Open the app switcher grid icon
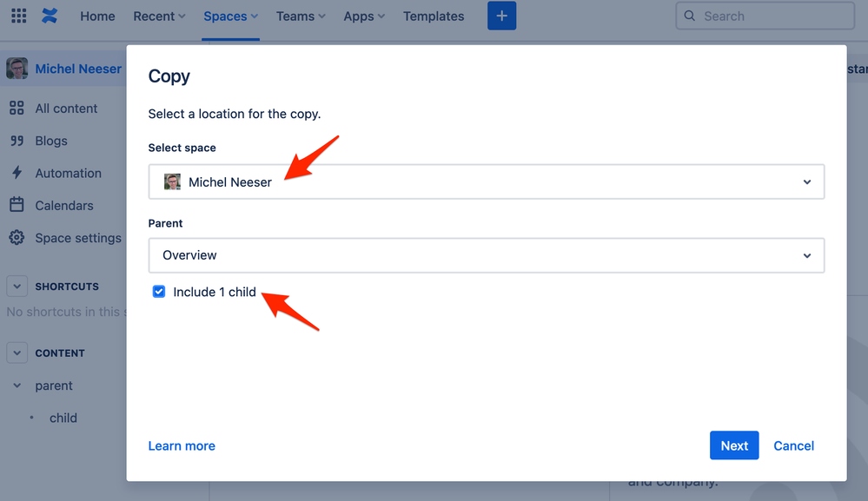Viewport: 868px width, 501px height. tap(19, 16)
